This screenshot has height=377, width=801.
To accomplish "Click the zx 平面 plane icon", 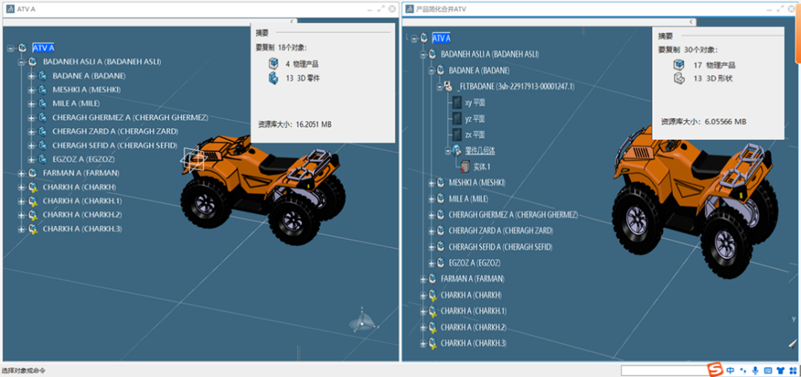I will pyautogui.click(x=457, y=135).
